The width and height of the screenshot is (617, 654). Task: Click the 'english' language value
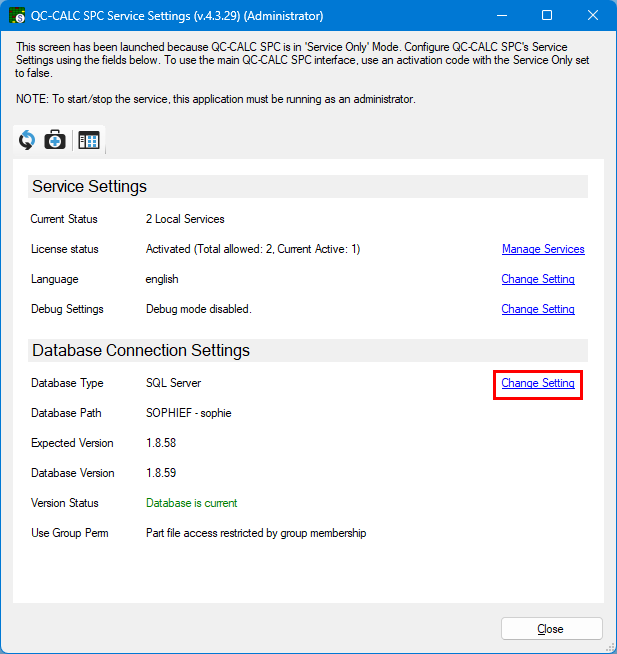[x=162, y=279]
